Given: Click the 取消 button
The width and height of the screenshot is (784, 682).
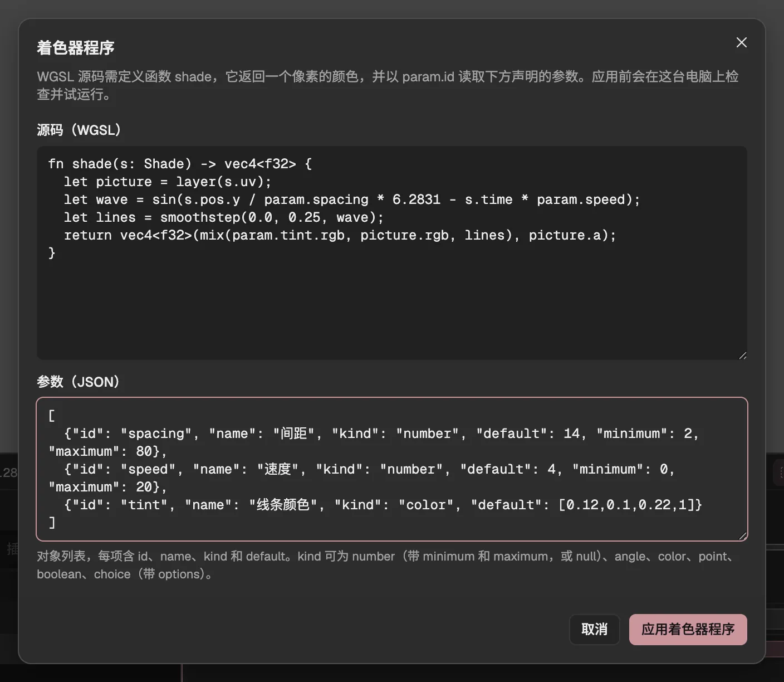Looking at the screenshot, I should [594, 630].
